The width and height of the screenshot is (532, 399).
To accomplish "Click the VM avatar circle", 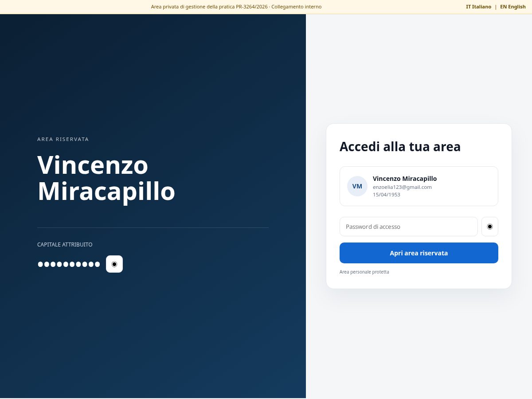I will pyautogui.click(x=357, y=186).
